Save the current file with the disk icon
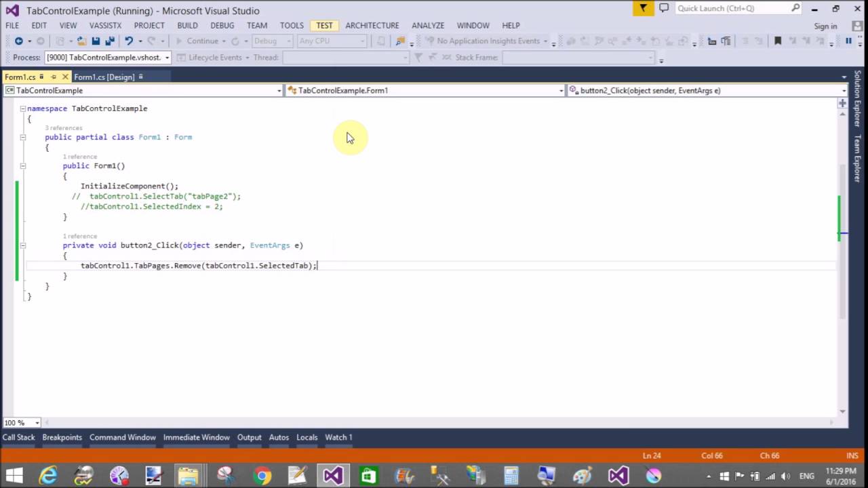868x488 pixels. coord(96,41)
